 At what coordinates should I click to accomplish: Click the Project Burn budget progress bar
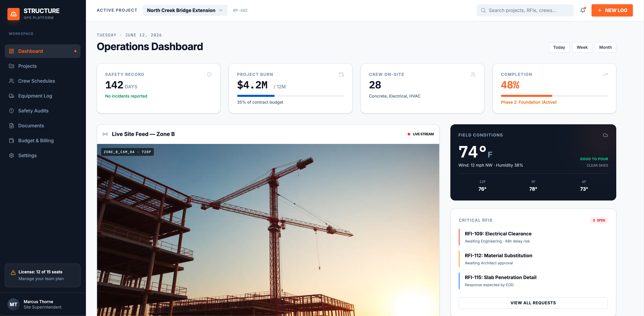290,96
